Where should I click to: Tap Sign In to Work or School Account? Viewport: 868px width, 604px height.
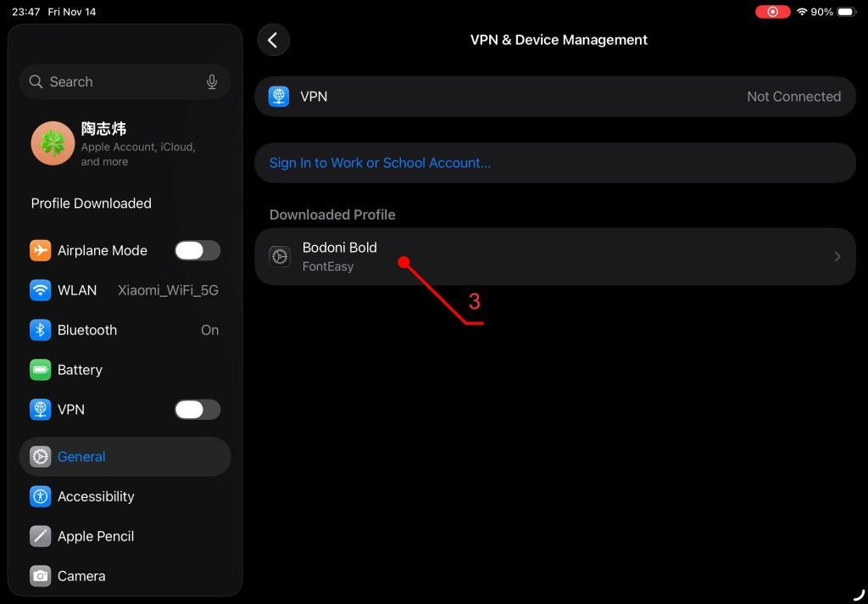point(380,163)
